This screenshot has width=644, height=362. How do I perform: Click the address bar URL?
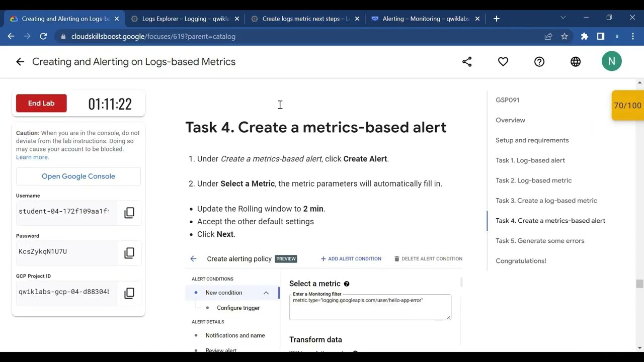click(x=153, y=36)
